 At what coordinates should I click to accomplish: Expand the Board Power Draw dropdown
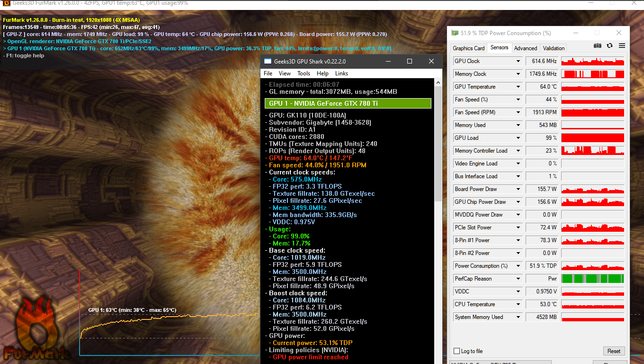518,189
